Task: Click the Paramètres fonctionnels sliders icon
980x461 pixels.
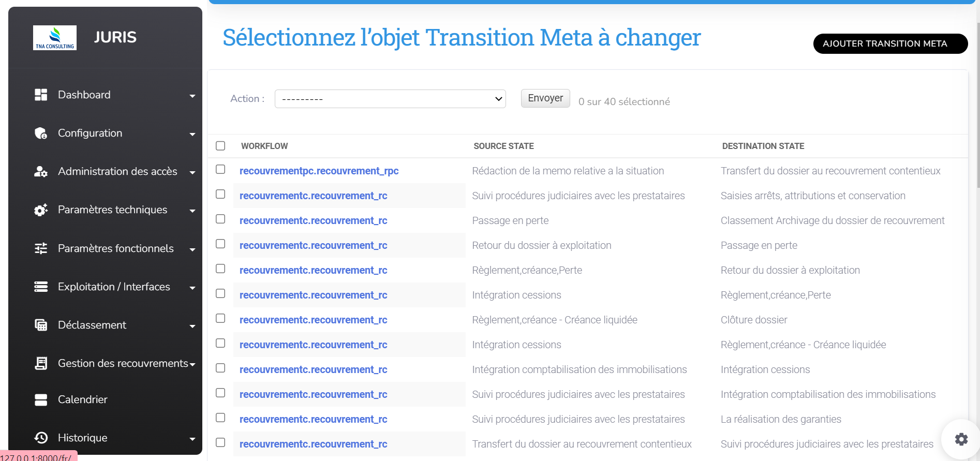Action: coord(41,248)
